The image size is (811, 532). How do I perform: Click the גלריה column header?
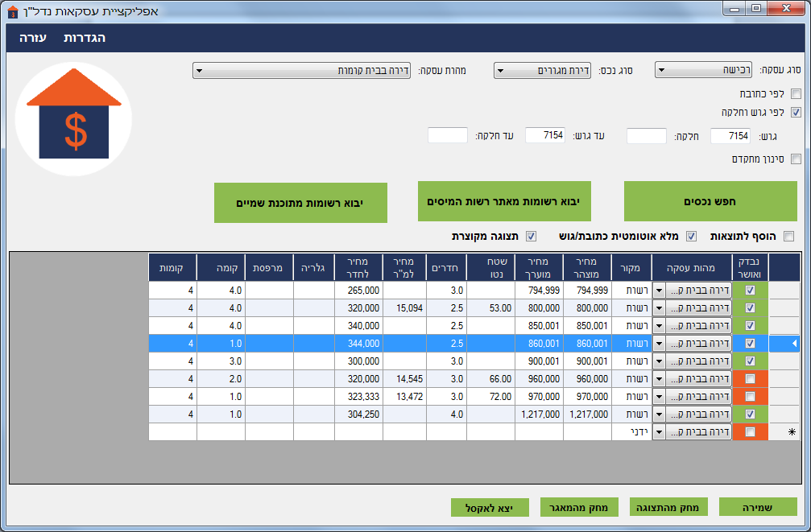313,267
